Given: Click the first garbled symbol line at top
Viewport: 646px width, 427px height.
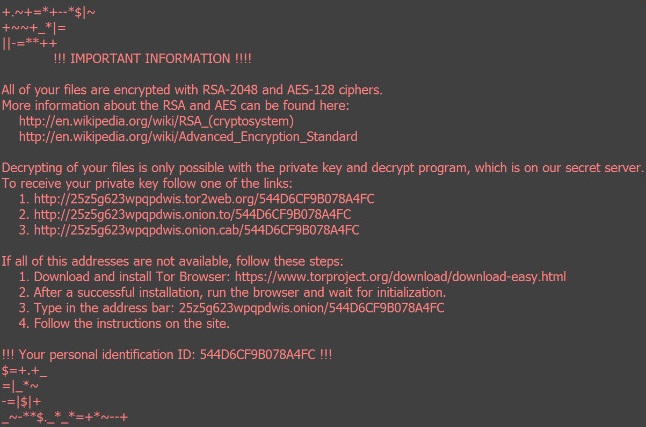Looking at the screenshot, I should tap(49, 11).
